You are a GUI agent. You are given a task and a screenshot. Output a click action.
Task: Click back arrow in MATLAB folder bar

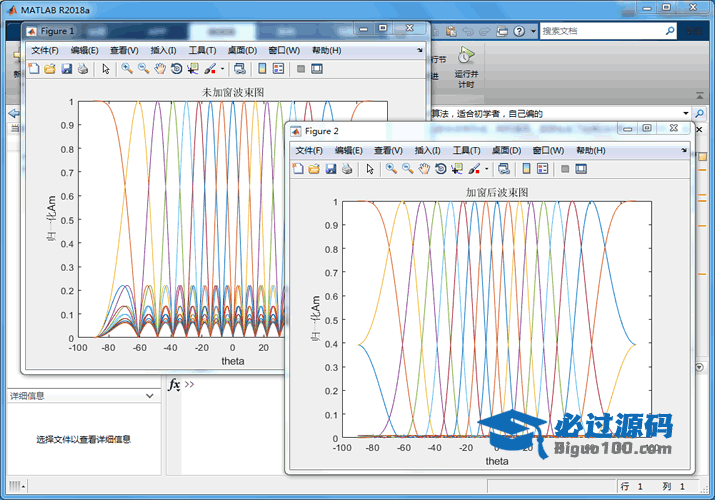[x=14, y=113]
